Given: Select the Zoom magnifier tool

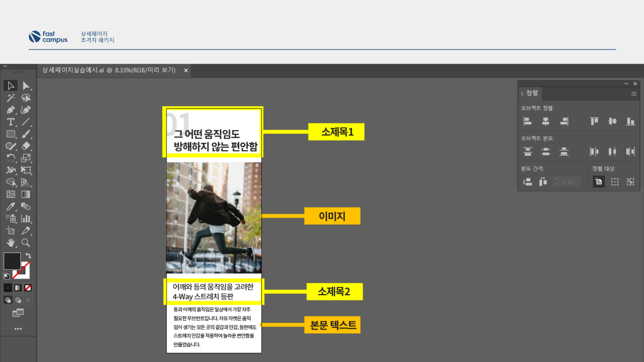Looking at the screenshot, I should coord(26,243).
